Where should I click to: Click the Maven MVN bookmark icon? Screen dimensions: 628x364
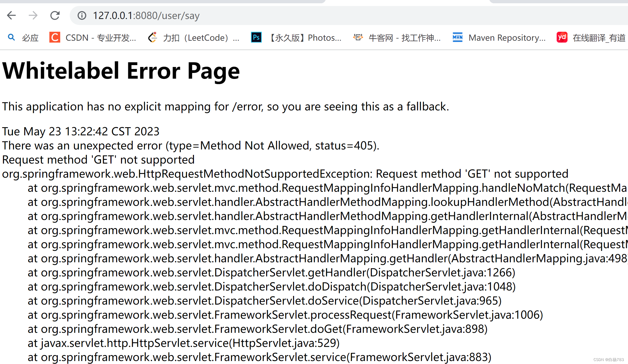(457, 37)
